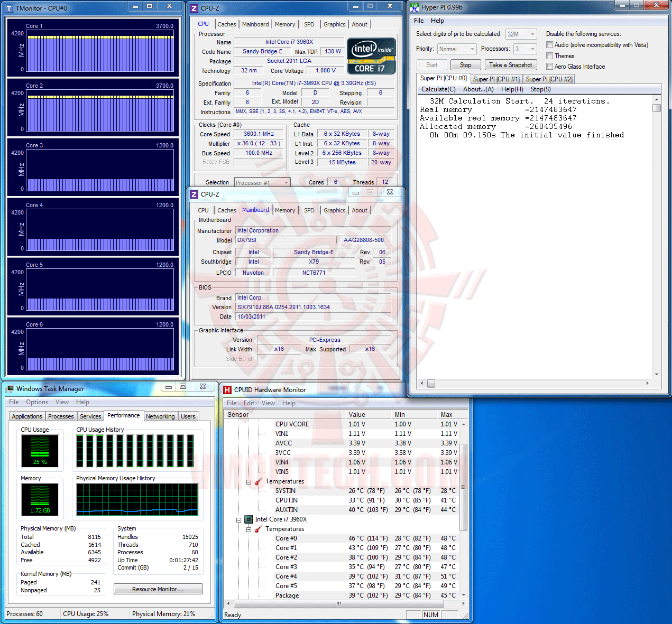This screenshot has height=624, width=672.
Task: Click the Core Speed 3600.1 MHz value
Action: pyautogui.click(x=259, y=134)
